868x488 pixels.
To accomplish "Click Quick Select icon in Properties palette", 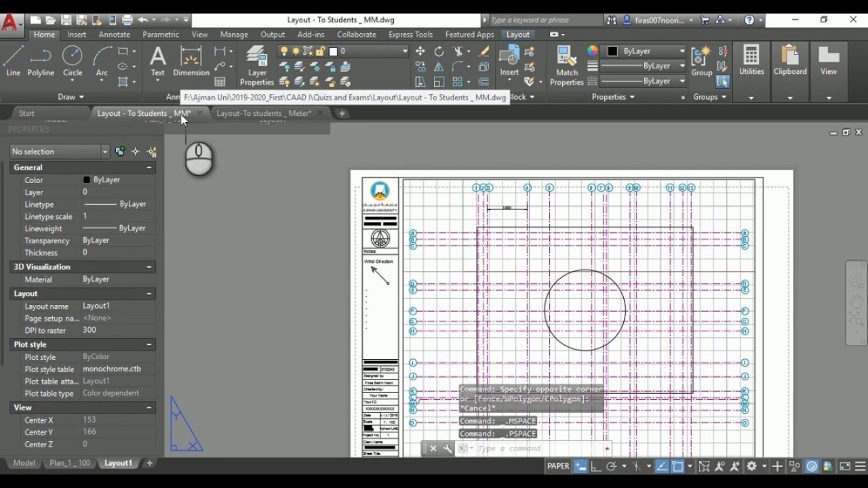I will (x=152, y=152).
